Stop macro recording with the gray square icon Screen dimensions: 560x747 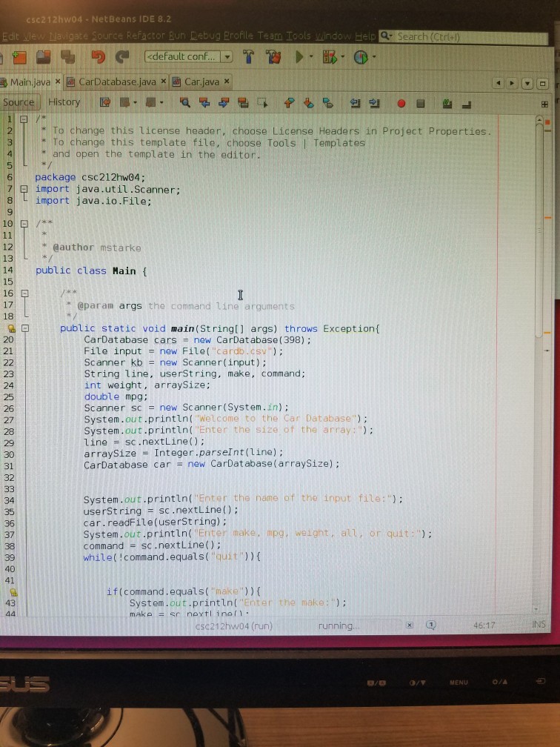421,103
